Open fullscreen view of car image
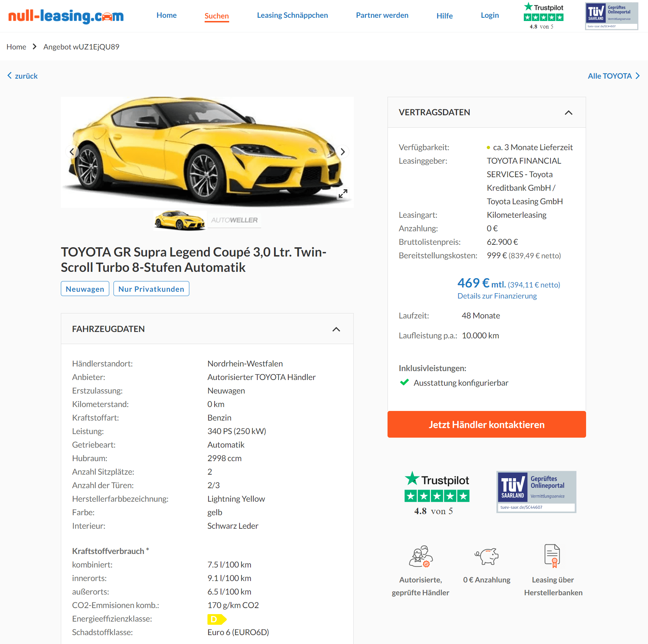Image resolution: width=648 pixels, height=644 pixels. tap(343, 194)
